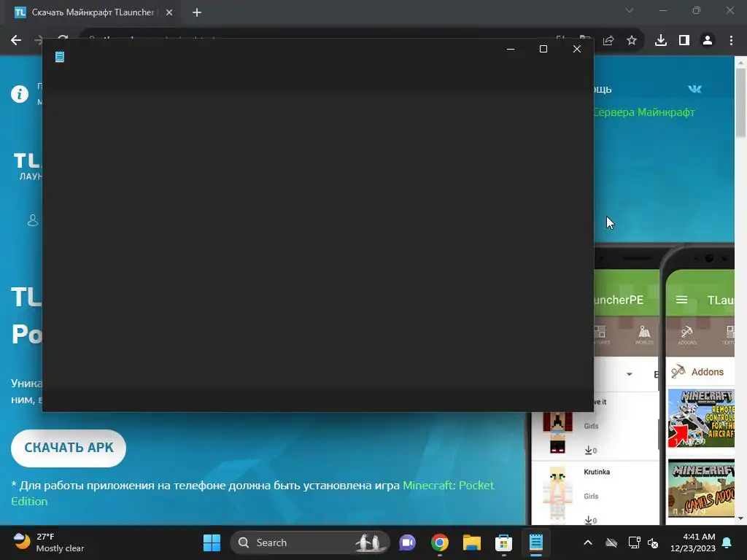The width and height of the screenshot is (747, 560).
Task: Click the Krutinka skin entry
Action: 595,493
